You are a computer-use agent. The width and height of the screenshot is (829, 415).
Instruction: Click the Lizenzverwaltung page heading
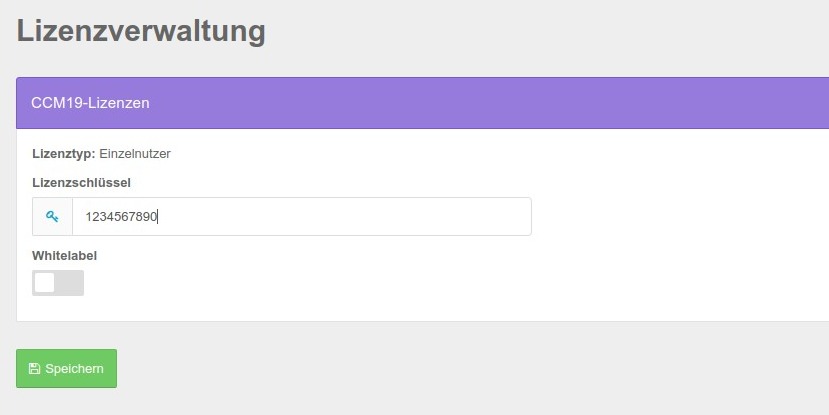tap(141, 31)
